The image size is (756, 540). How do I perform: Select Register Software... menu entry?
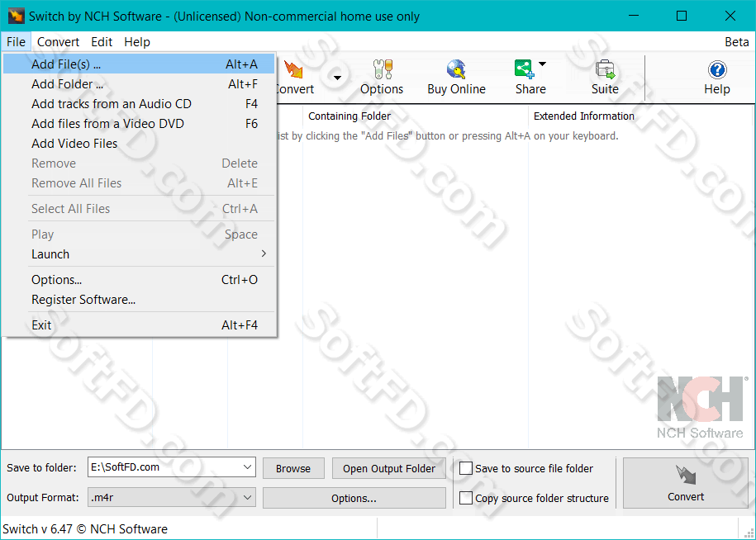(139, 299)
